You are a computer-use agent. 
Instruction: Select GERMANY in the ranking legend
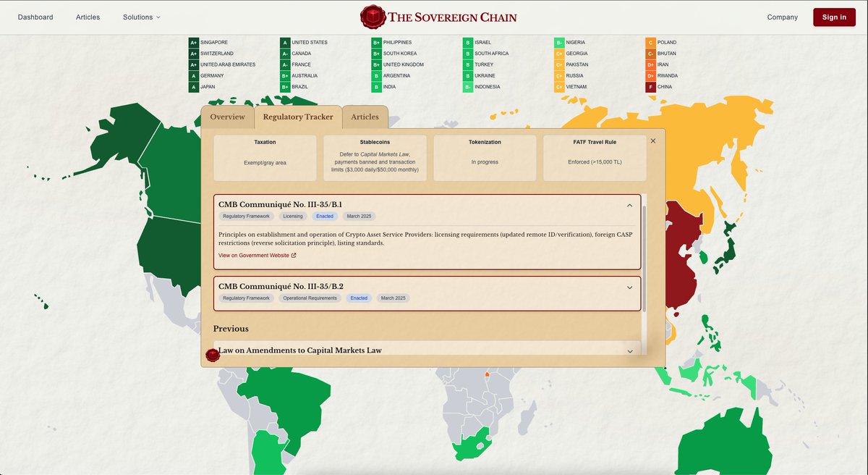tap(212, 76)
